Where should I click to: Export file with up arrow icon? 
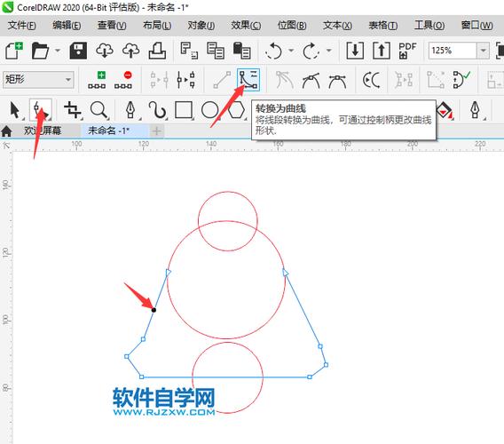click(x=382, y=51)
